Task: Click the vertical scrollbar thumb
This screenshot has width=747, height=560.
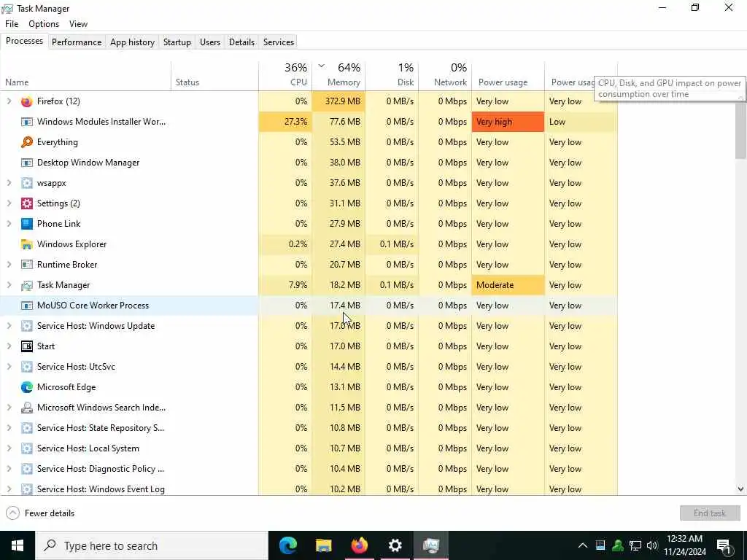Action: [740, 130]
